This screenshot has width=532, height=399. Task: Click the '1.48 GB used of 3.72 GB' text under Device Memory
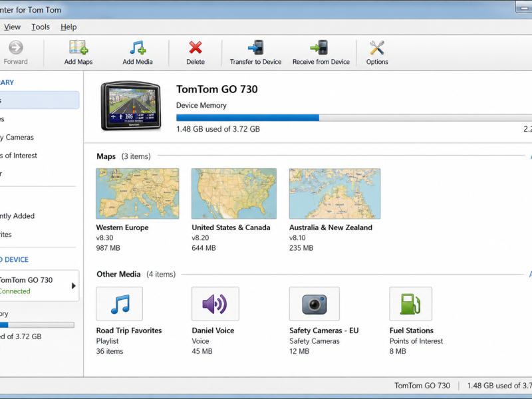pyautogui.click(x=218, y=129)
